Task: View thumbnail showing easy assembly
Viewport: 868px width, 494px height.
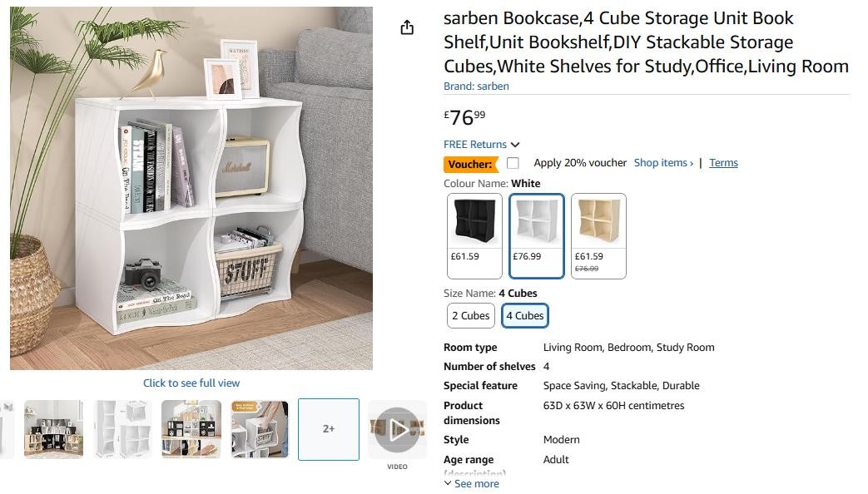Action: pos(260,429)
